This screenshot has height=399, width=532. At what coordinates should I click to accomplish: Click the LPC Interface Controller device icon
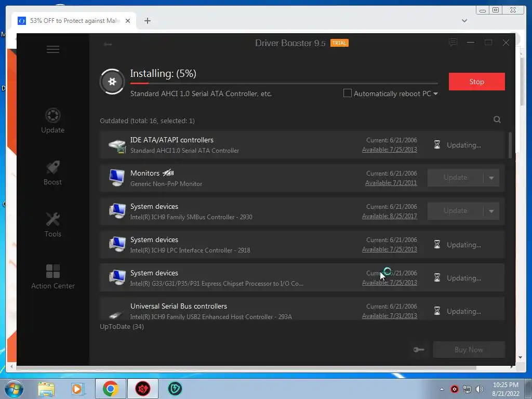click(x=117, y=244)
